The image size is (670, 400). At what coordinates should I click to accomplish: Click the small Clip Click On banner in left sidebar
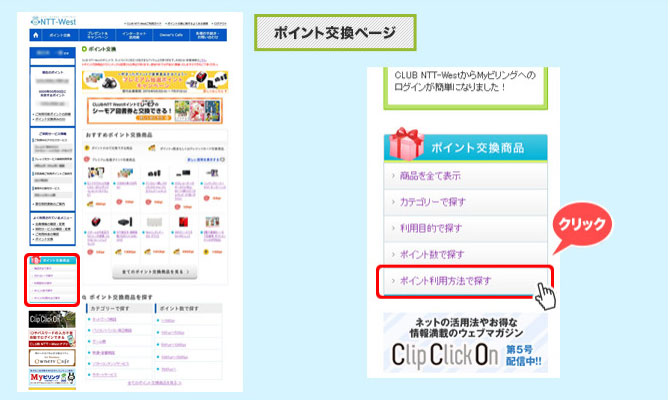tap(52, 319)
